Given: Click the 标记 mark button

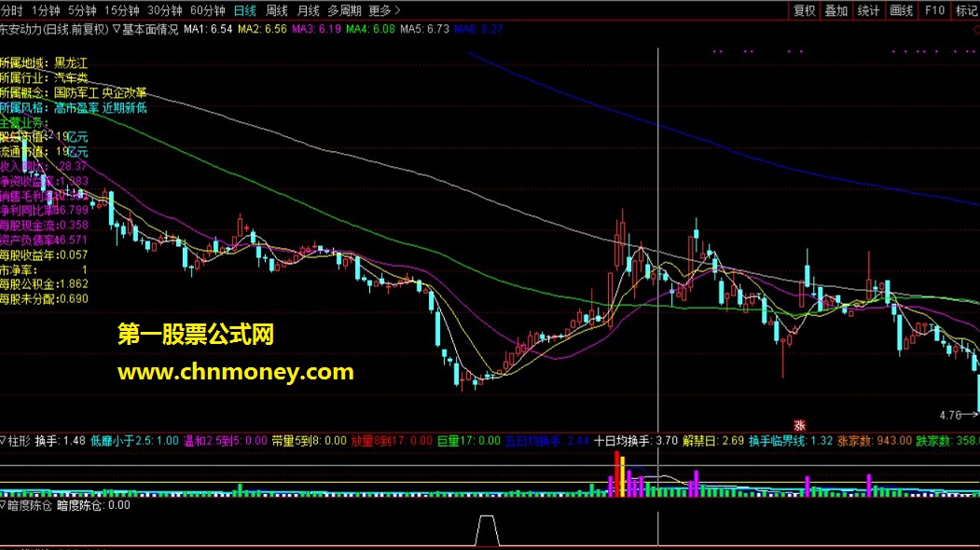Looking at the screenshot, I should click(966, 10).
